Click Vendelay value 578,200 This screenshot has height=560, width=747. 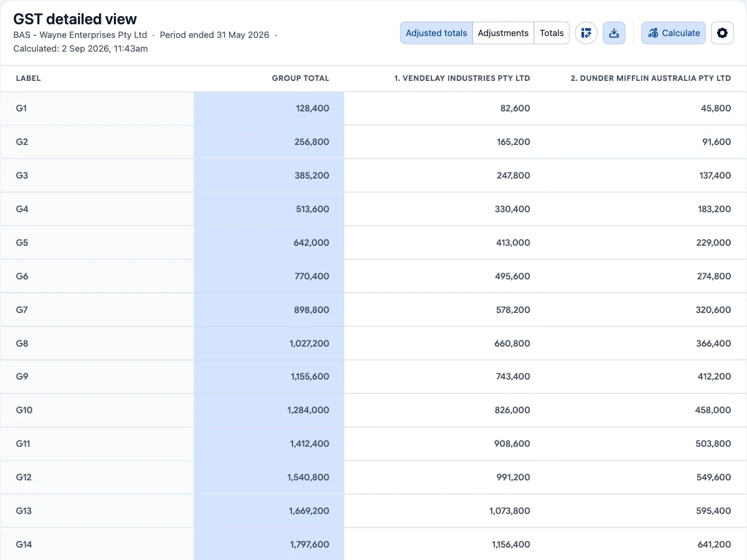tap(514, 310)
